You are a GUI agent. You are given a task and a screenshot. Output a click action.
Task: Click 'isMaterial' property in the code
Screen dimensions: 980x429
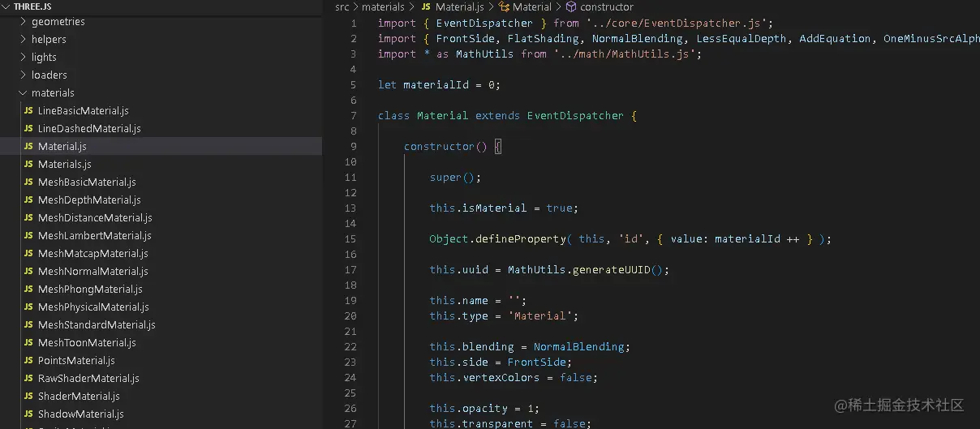[495, 208]
